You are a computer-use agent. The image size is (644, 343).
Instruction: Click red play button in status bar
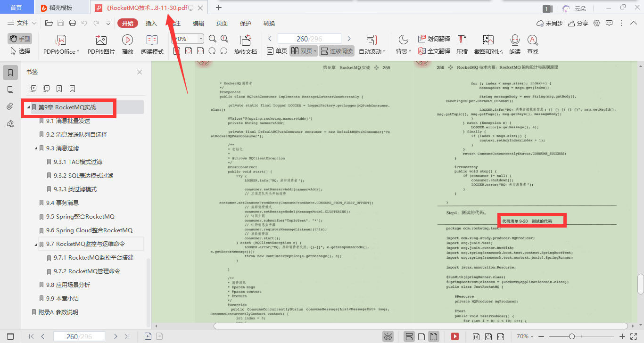[x=455, y=336]
